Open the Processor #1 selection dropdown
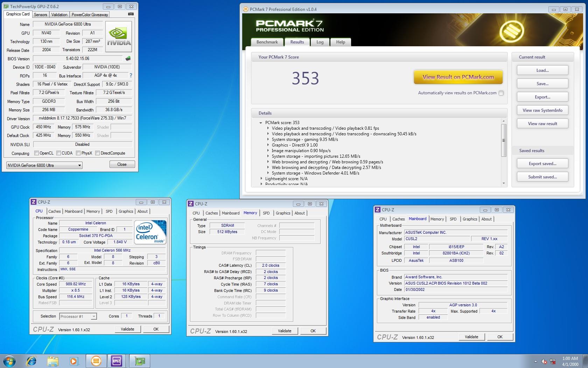Screen dimensions: 588x368 pyautogui.click(x=78, y=316)
